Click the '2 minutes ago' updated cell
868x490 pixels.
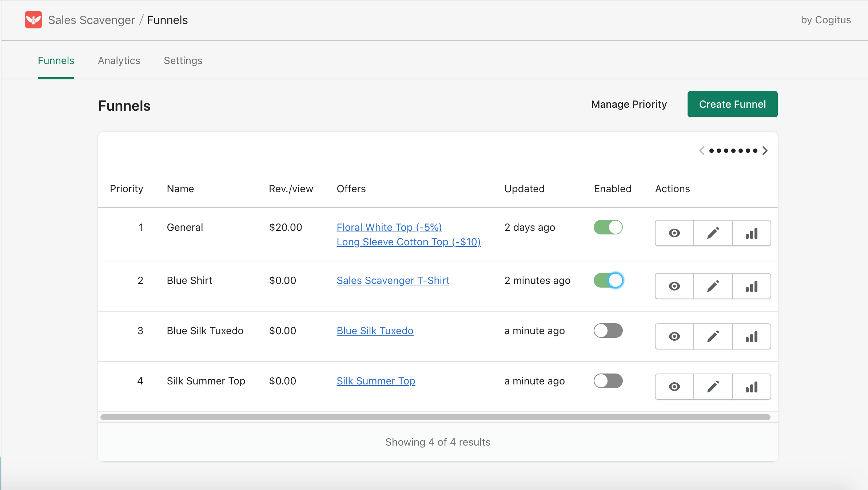[537, 280]
